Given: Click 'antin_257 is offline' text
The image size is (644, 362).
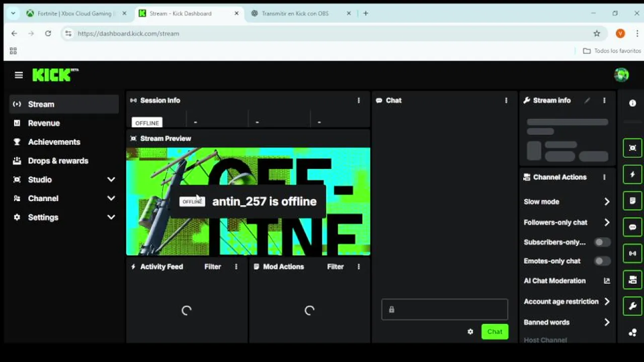Looking at the screenshot, I should (x=264, y=202).
